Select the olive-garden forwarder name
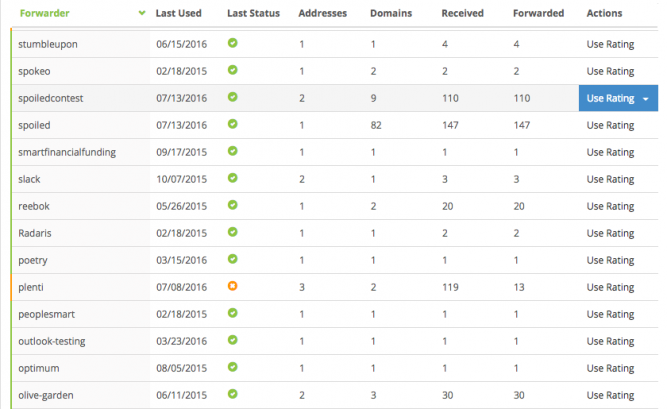 pos(46,395)
